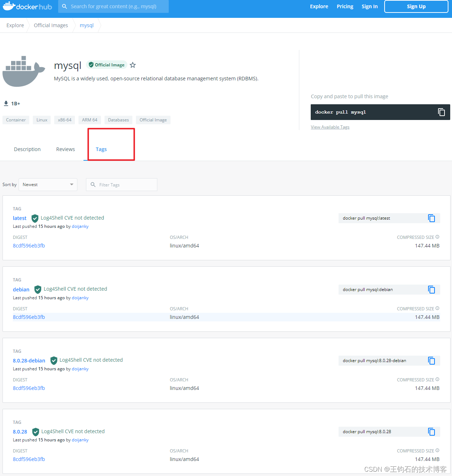452x476 pixels.
Task: Copy the pull command for mysql:8.0.28
Action: pos(431,431)
